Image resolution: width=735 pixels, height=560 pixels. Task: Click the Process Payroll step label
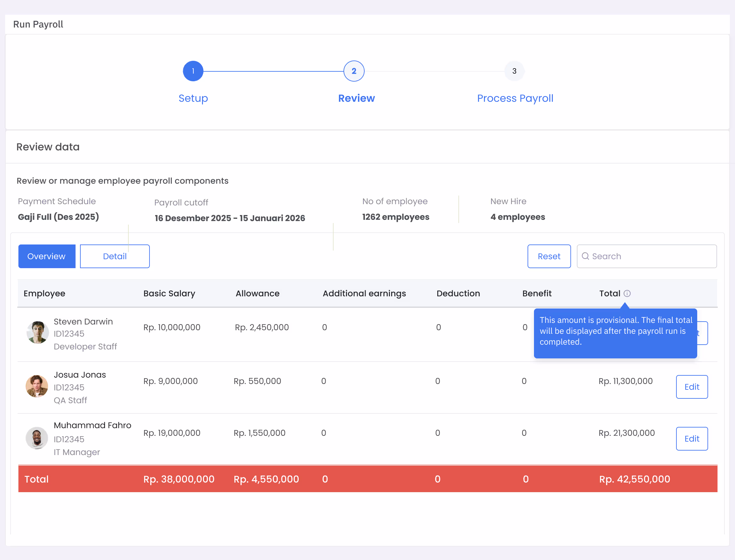[515, 98]
